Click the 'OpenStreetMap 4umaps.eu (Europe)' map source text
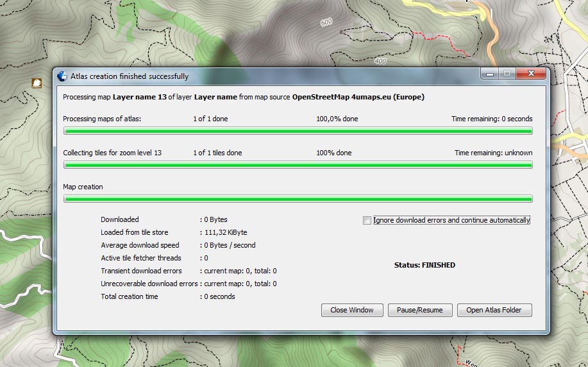Image resolution: width=588 pixels, height=367 pixels. coord(358,98)
